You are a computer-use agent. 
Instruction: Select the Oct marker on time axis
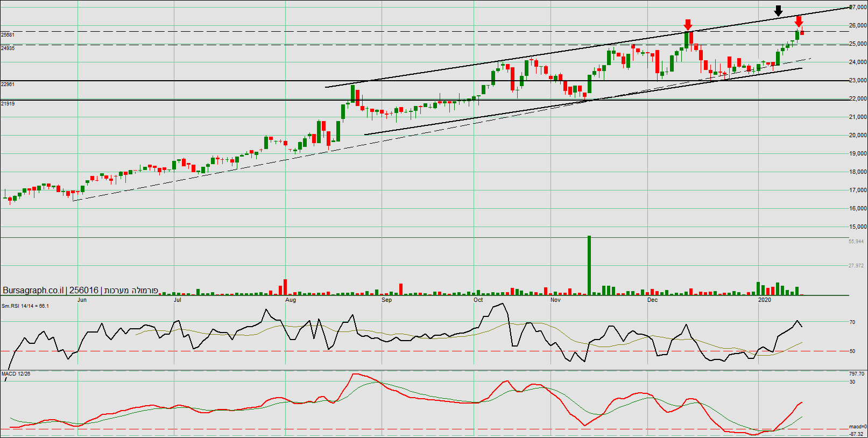[x=478, y=300]
